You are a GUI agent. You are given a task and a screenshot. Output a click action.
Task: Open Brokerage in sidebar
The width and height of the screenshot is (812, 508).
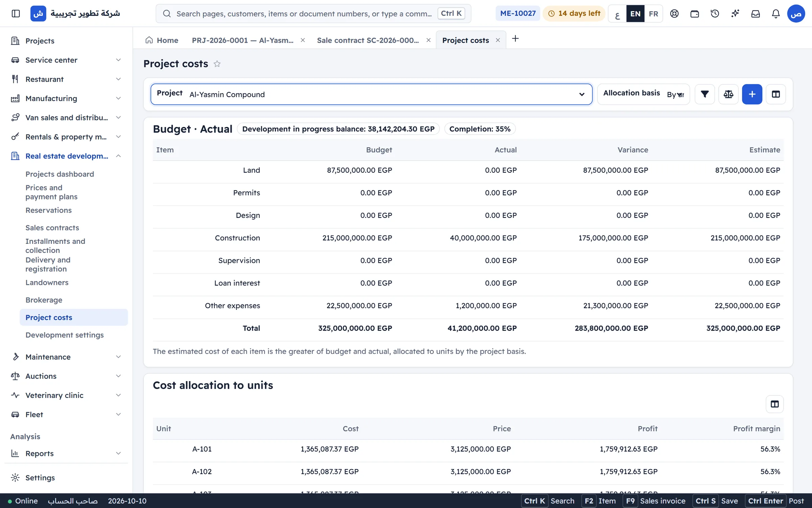44,300
